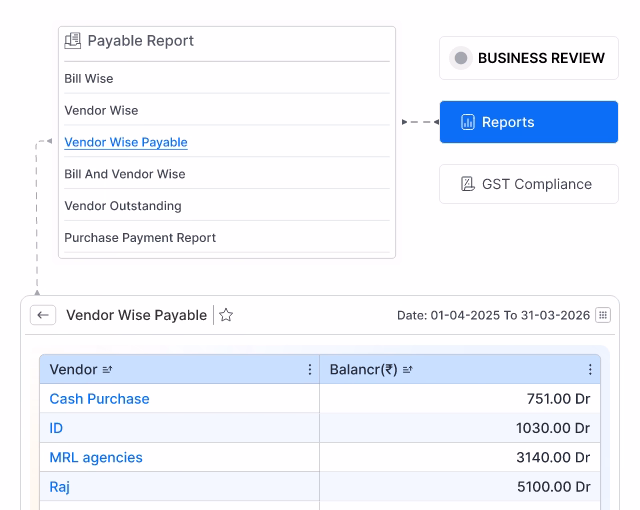
Task: Click the 1030.00 Dr balance cell
Action: 460,428
